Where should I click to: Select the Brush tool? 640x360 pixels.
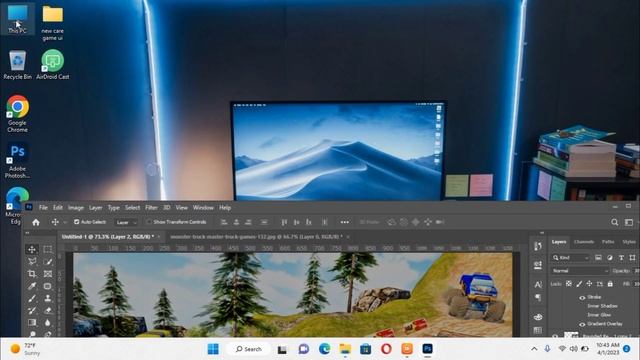click(32, 298)
